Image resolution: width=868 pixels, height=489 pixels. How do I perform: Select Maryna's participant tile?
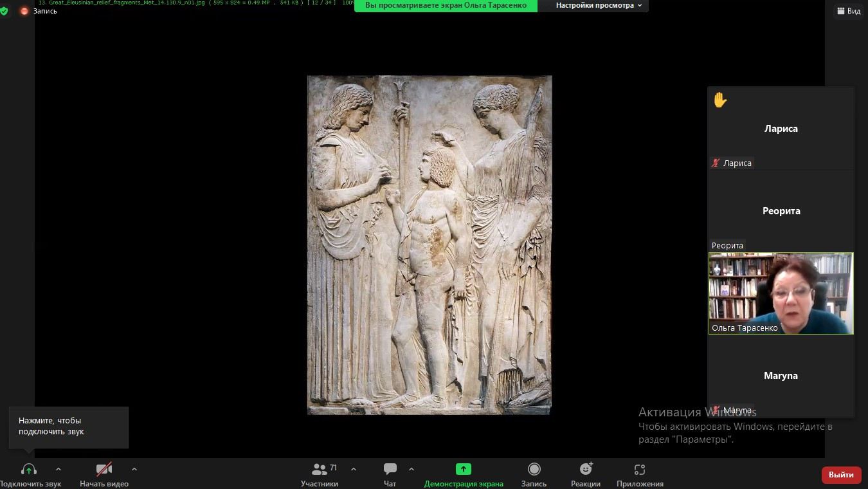point(781,376)
